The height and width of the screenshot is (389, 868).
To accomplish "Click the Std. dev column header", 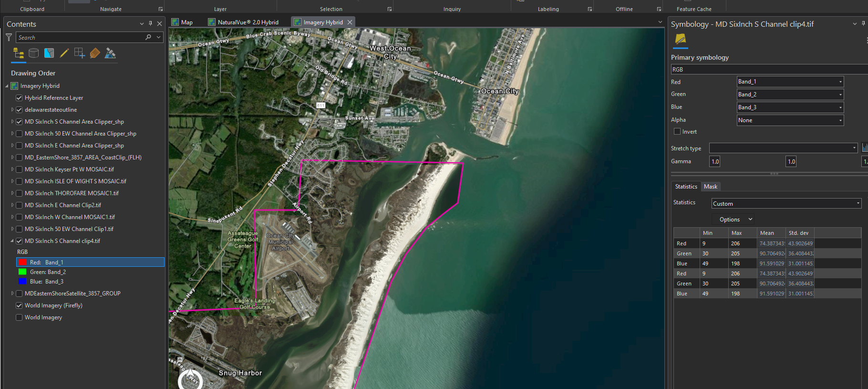I will point(800,233).
